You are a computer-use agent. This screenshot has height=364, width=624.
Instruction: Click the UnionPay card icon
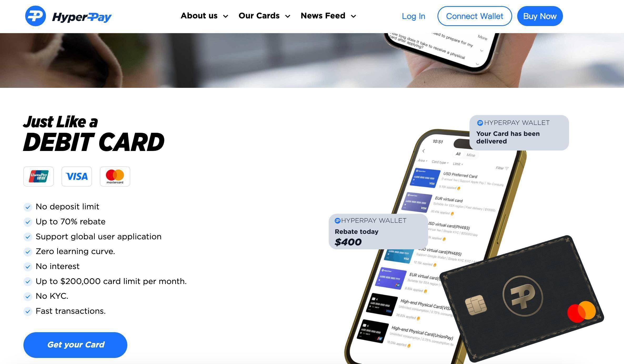point(39,176)
